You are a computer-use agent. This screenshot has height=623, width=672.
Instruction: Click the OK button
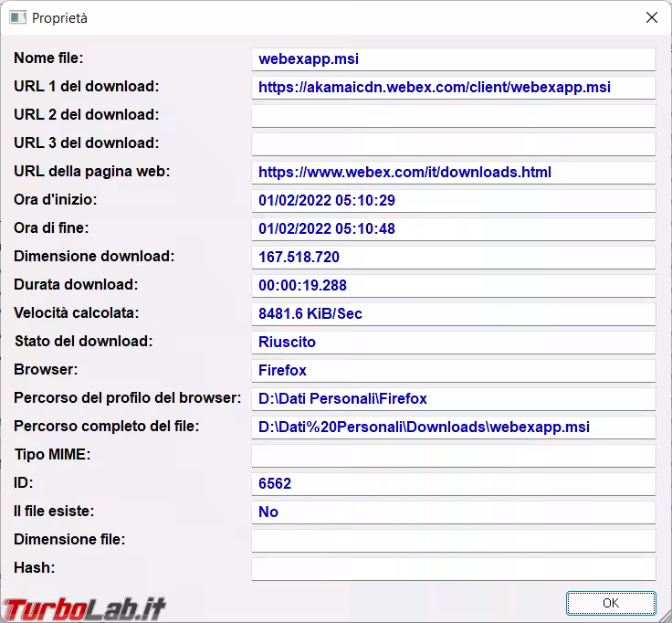click(610, 603)
